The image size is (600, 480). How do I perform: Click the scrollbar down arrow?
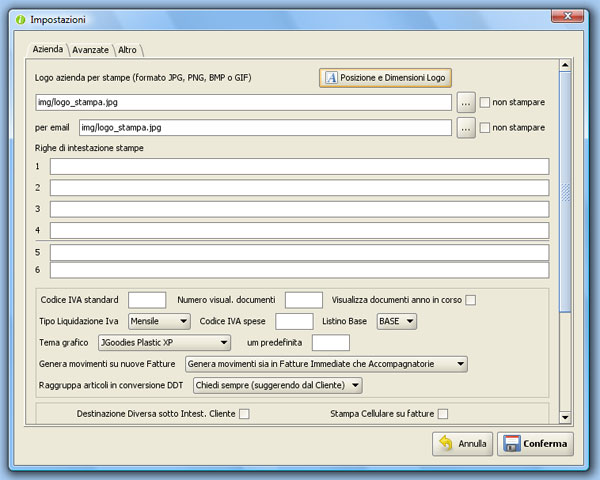(x=565, y=417)
